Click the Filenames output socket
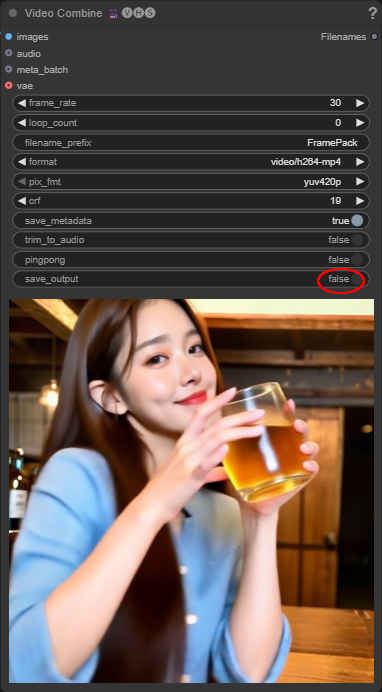Image resolution: width=382 pixels, height=692 pixels. tap(375, 37)
